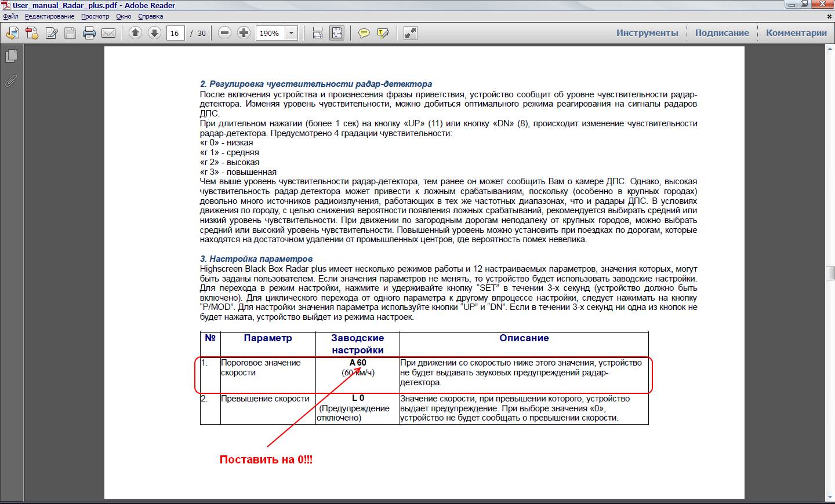Zoom out using the minus button
835x504 pixels.
[225, 33]
